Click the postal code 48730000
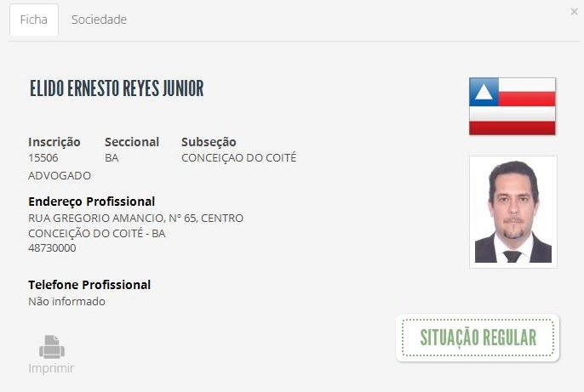 click(x=52, y=248)
